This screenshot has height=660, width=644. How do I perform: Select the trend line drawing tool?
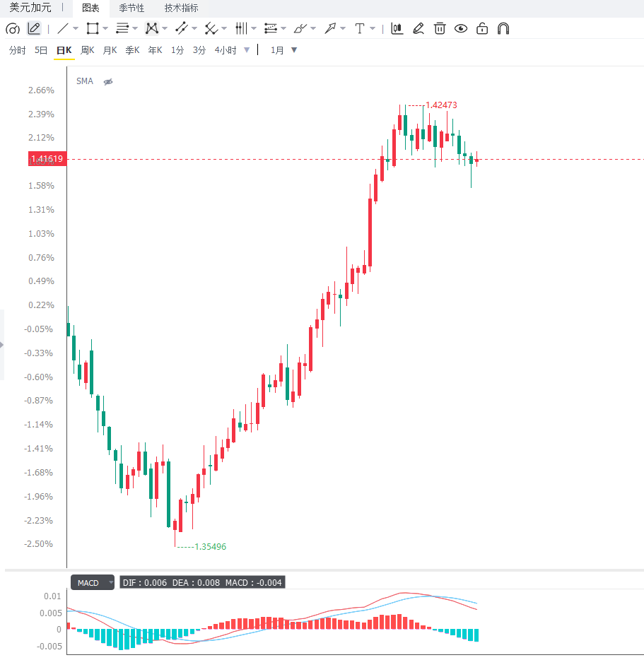pos(62,29)
